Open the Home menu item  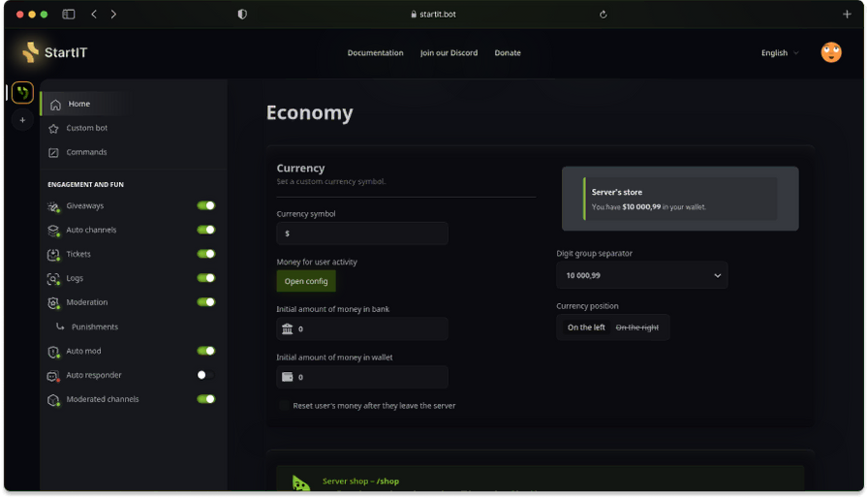(x=78, y=104)
